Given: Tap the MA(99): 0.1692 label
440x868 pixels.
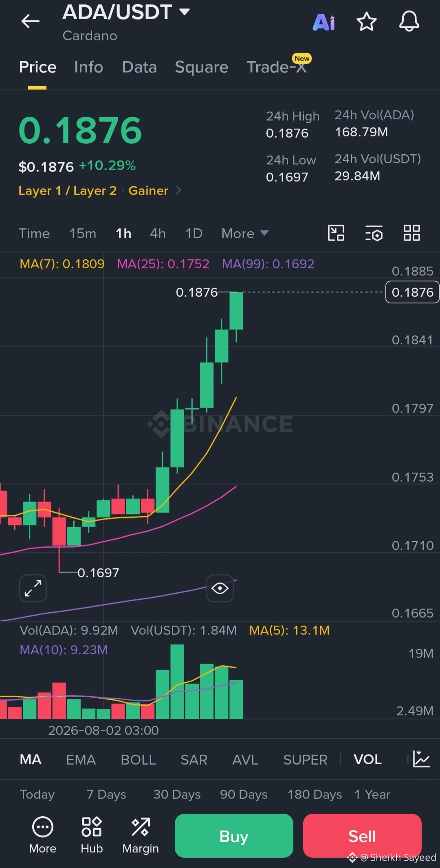Looking at the screenshot, I should point(268,264).
